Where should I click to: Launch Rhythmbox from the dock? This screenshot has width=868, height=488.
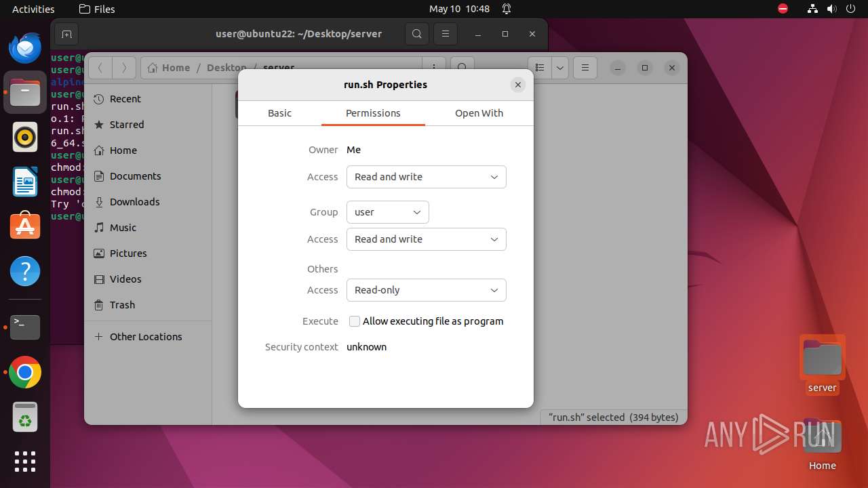pos(25,137)
